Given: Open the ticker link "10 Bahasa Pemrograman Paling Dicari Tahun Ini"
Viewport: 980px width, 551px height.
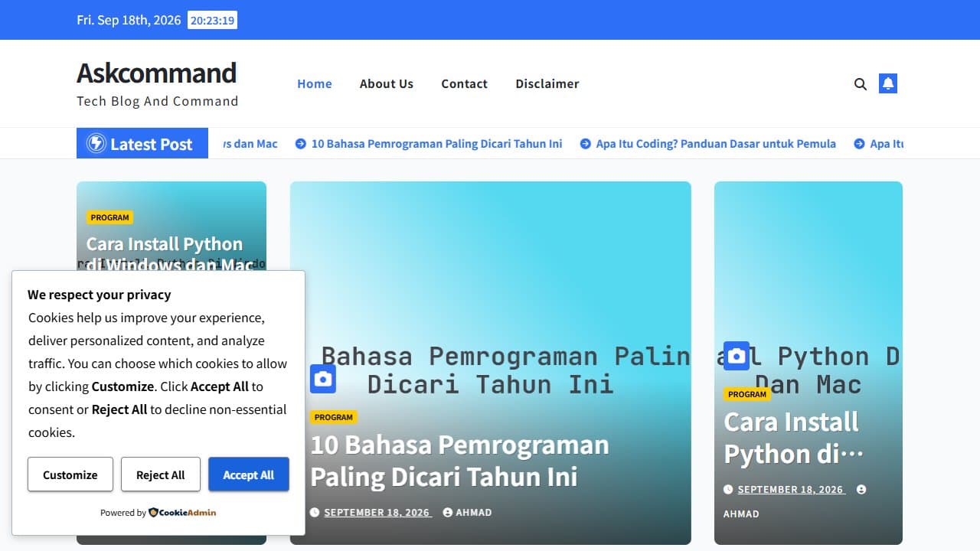Looking at the screenshot, I should [x=436, y=144].
